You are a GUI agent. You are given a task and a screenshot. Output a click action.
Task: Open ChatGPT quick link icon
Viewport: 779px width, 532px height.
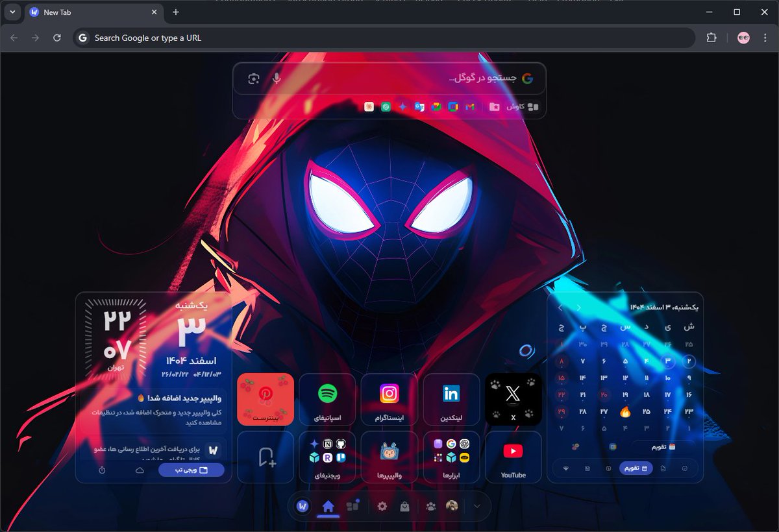(x=386, y=106)
